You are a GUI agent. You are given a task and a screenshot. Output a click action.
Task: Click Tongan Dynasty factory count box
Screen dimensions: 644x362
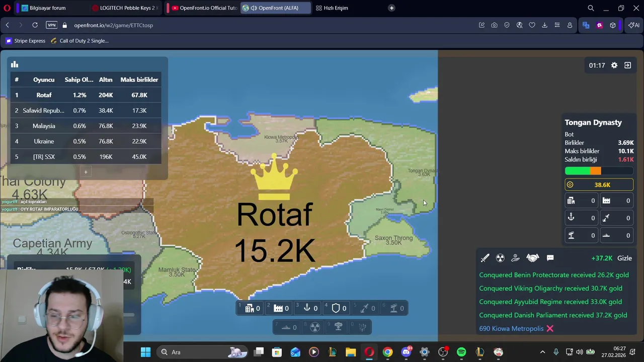tap(616, 201)
